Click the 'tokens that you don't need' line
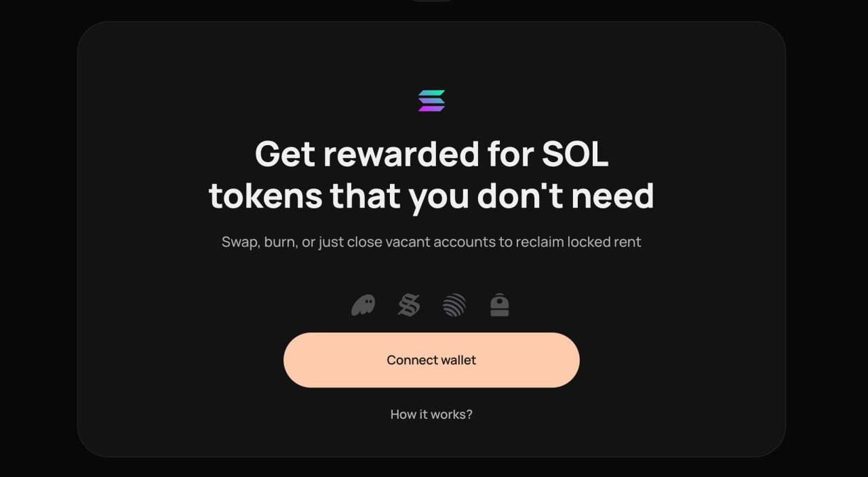868x477 pixels. click(x=431, y=195)
